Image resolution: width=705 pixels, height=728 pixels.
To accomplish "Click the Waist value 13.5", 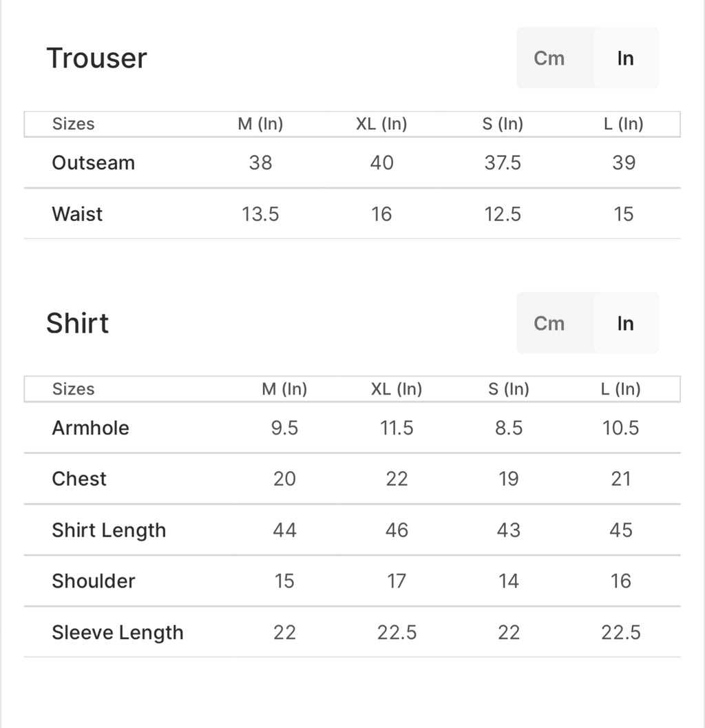I will tap(260, 214).
